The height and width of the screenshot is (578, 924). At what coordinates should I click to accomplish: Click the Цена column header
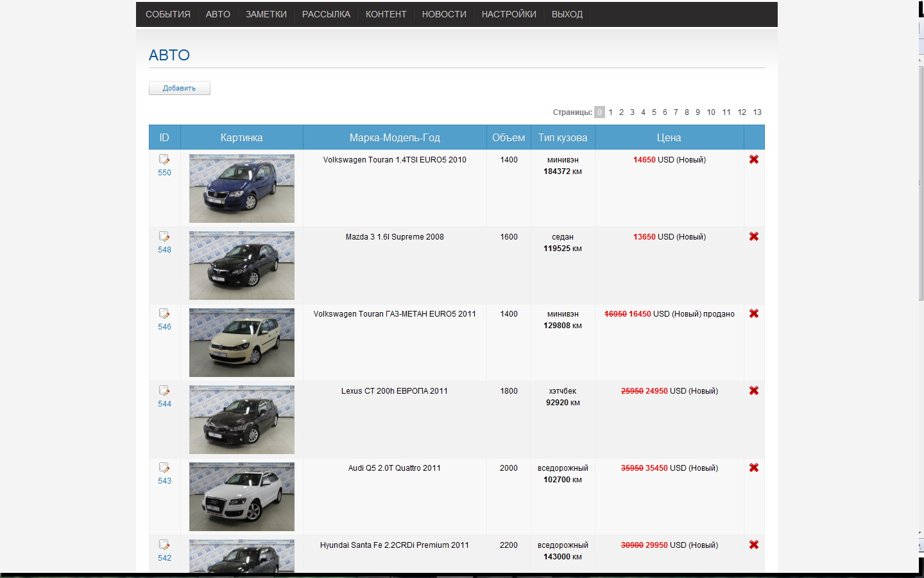(669, 137)
